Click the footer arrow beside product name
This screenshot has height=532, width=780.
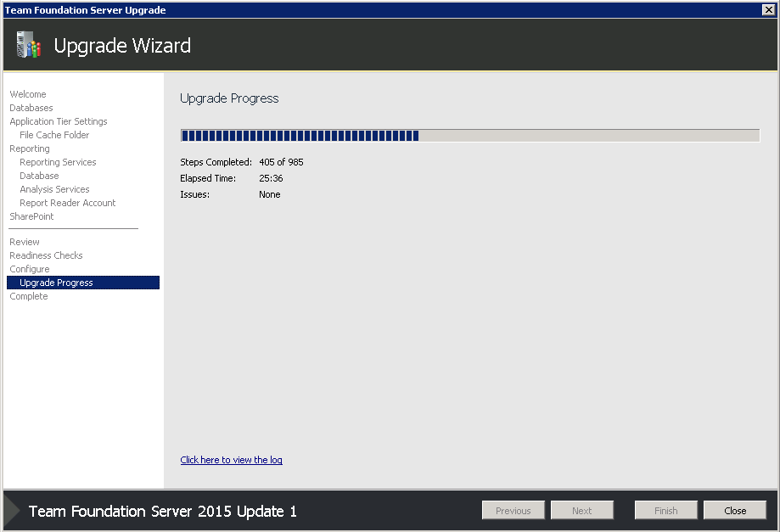point(12,511)
